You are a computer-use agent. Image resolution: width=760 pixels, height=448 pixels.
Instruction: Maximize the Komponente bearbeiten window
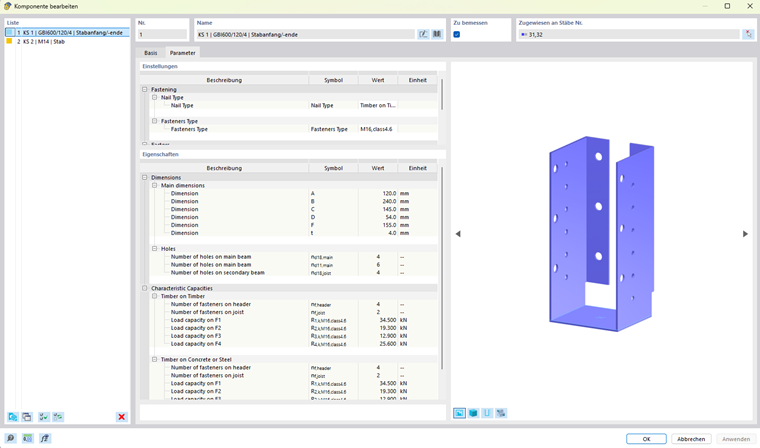pyautogui.click(x=727, y=6)
